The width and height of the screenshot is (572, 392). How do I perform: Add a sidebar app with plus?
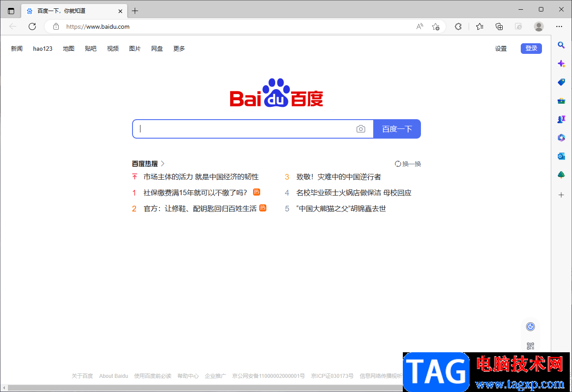click(x=561, y=195)
